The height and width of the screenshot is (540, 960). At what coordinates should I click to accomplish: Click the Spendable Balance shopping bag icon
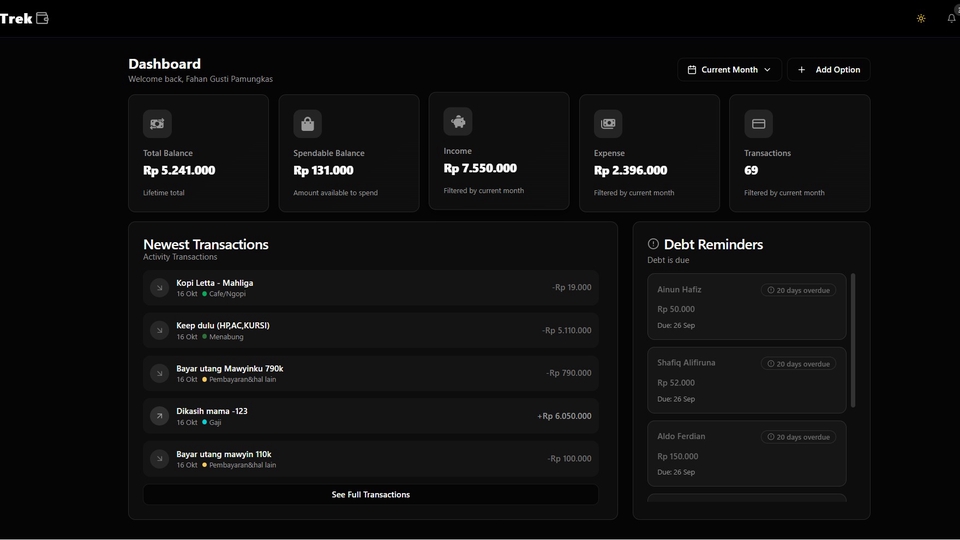(307, 124)
